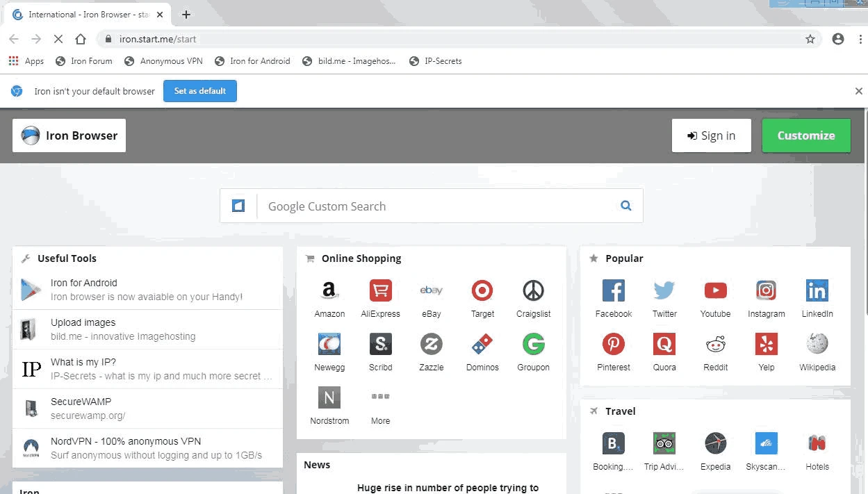868x494 pixels.
Task: Open the Nordstrom icon
Action: coord(329,397)
